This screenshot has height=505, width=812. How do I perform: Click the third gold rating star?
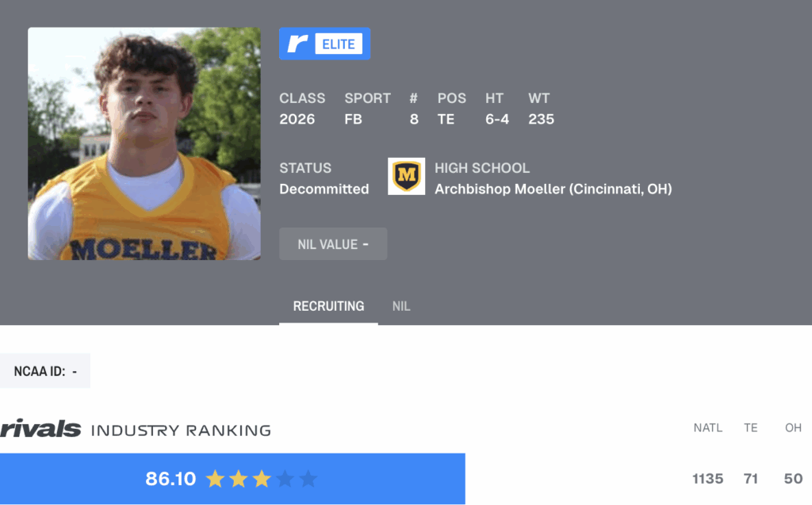tap(262, 479)
